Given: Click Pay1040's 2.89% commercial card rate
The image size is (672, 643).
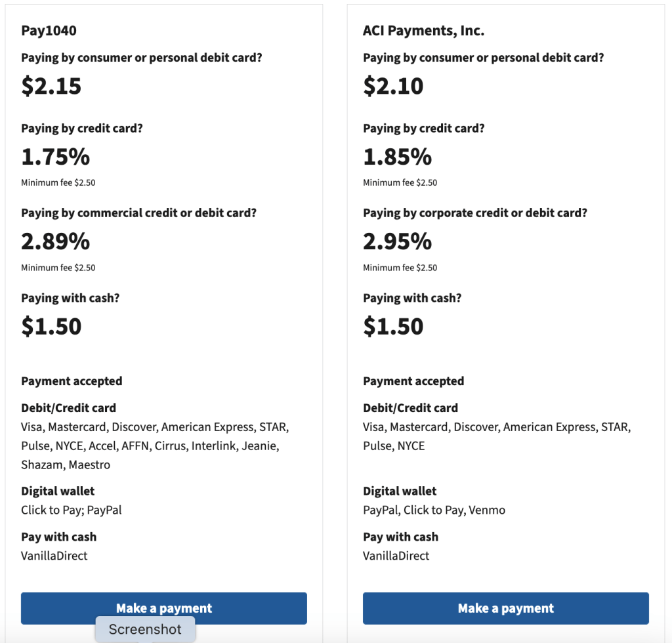Looking at the screenshot, I should pyautogui.click(x=55, y=242).
